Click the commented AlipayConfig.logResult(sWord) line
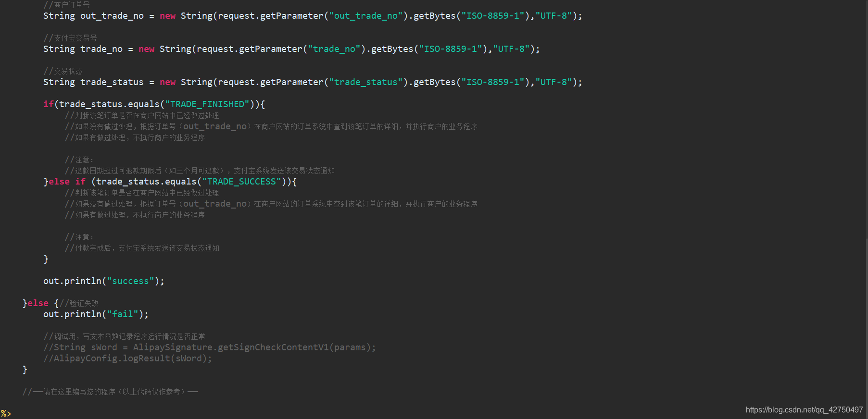The width and height of the screenshot is (868, 419). 127,358
